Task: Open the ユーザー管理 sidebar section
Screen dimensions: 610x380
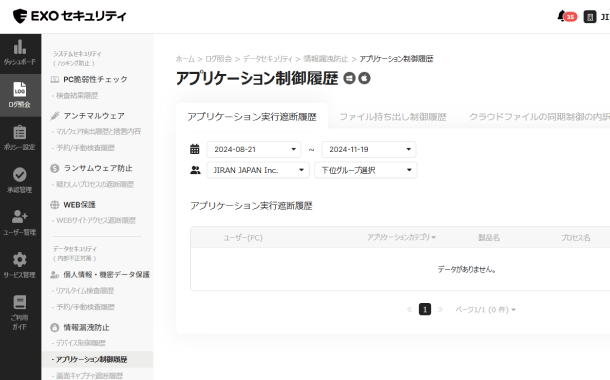Action: pos(20,223)
